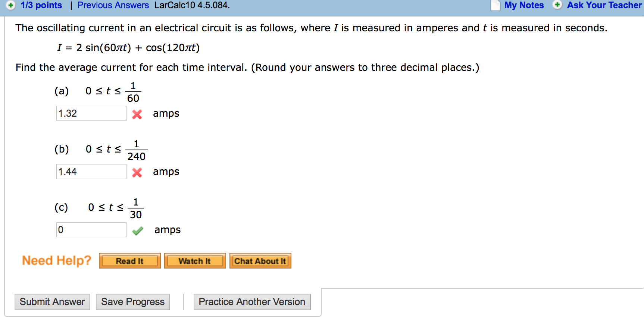Click the red X icon for part (a)

pos(137,114)
